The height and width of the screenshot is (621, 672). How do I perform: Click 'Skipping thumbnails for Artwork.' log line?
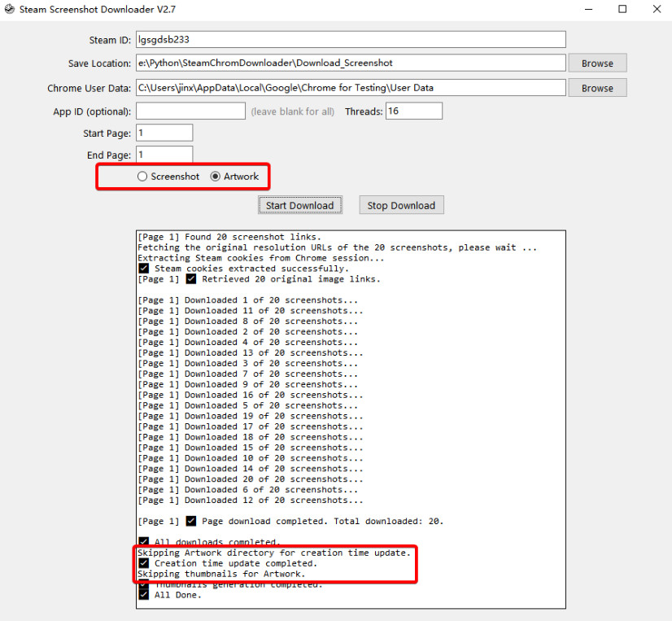[221, 574]
